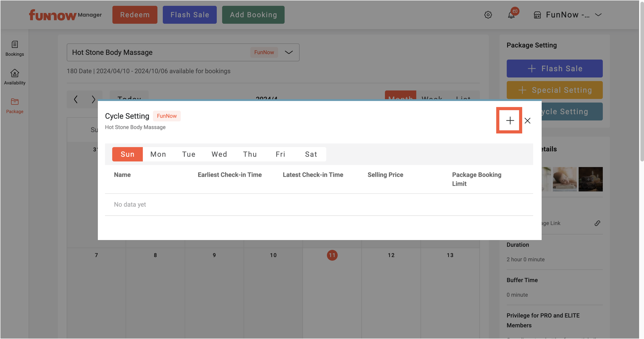This screenshot has width=644, height=339.
Task: Select the Mon tab
Action: 158,154
